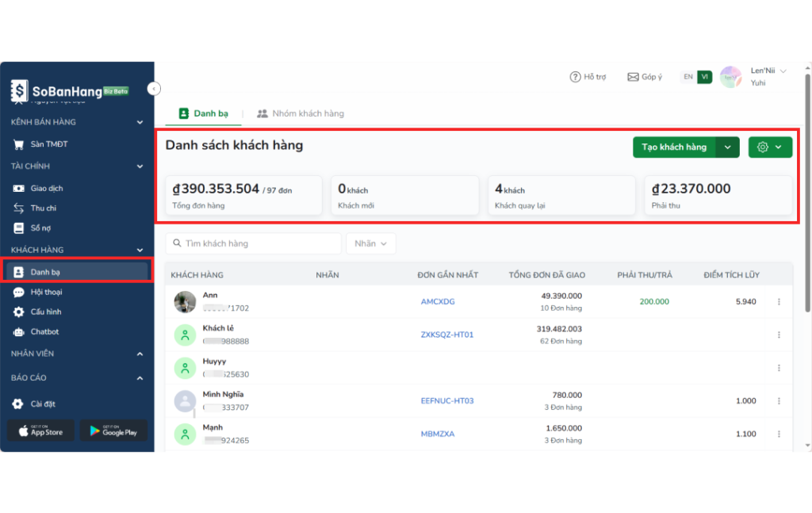
Task: Open more options for Mạnh row
Action: point(779,435)
